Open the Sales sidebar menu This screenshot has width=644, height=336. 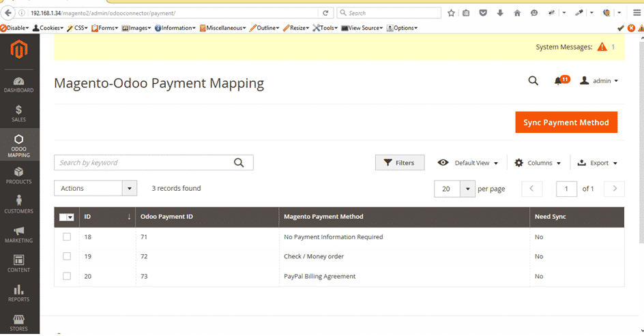(19, 114)
